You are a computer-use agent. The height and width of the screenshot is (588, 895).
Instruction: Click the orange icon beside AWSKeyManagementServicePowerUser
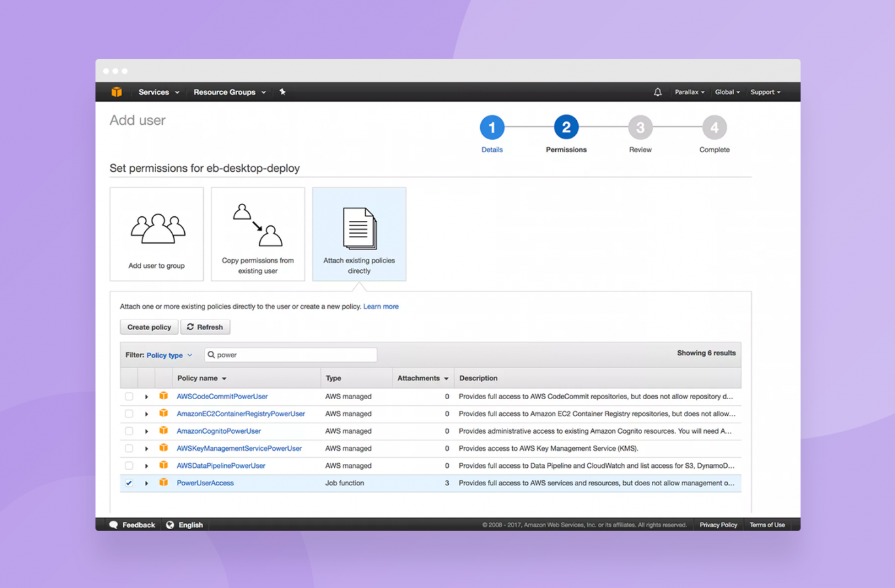163,448
